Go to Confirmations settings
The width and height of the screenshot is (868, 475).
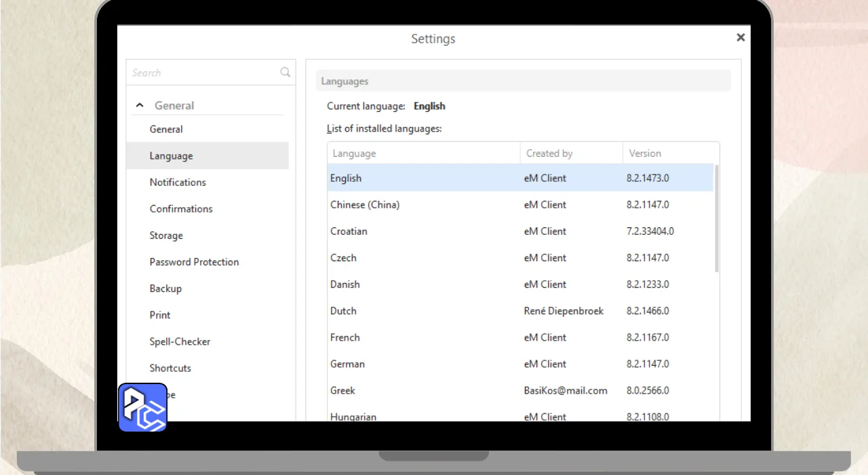coord(181,209)
